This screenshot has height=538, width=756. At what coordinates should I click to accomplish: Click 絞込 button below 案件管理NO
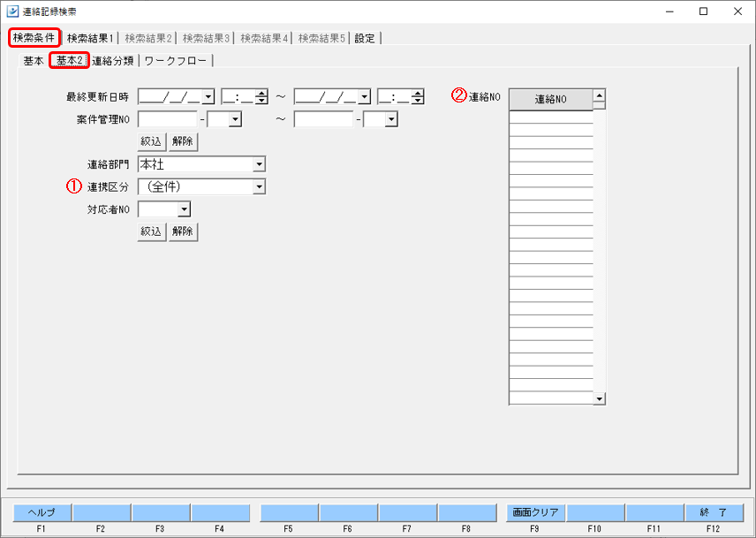[151, 141]
